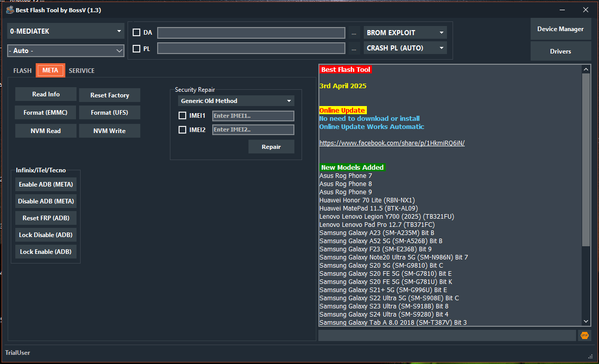Click Huawei Honor 70 Lite (RBN-NX1) line

367,200
